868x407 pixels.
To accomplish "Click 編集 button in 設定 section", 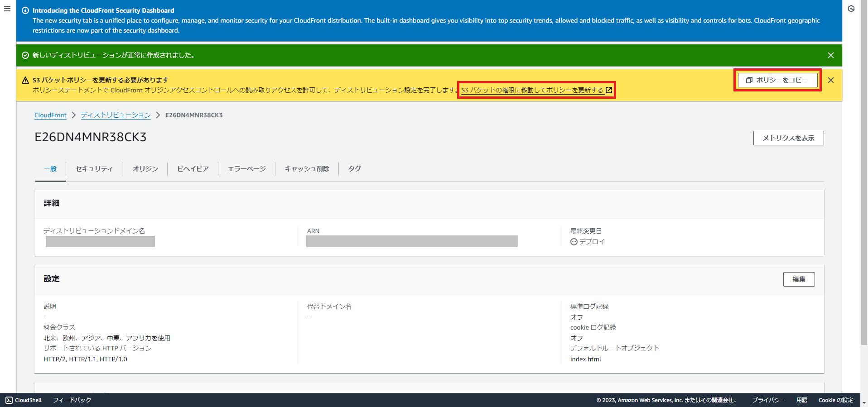I will click(799, 279).
